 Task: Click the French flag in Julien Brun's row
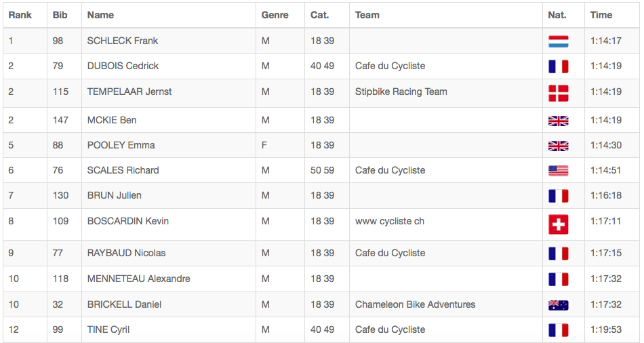point(558,196)
